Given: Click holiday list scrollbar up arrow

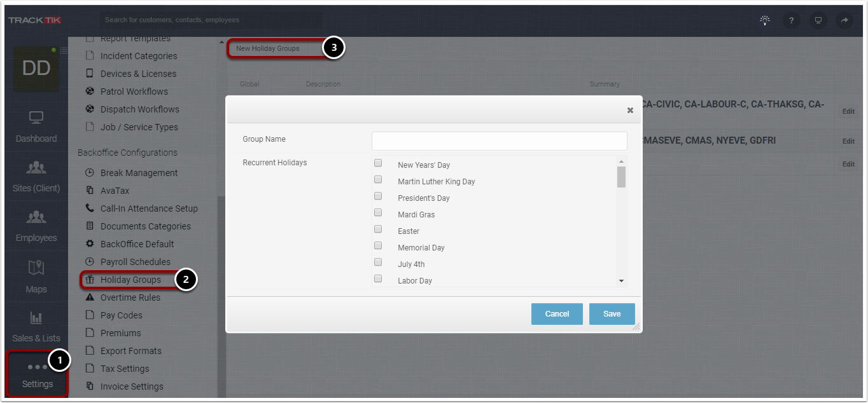Looking at the screenshot, I should [x=621, y=161].
